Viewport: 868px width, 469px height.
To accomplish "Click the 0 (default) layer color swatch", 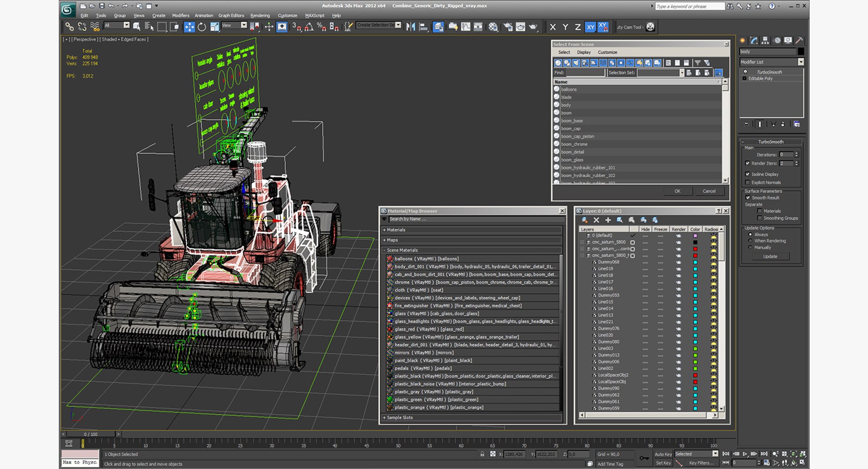I will click(x=695, y=236).
